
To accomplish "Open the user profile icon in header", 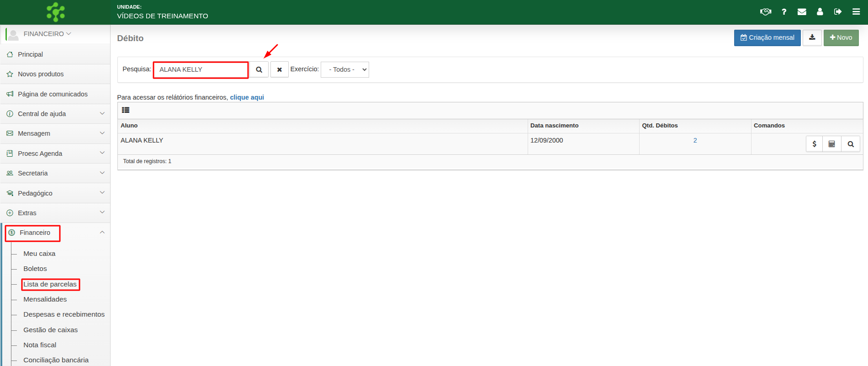I will coord(820,12).
